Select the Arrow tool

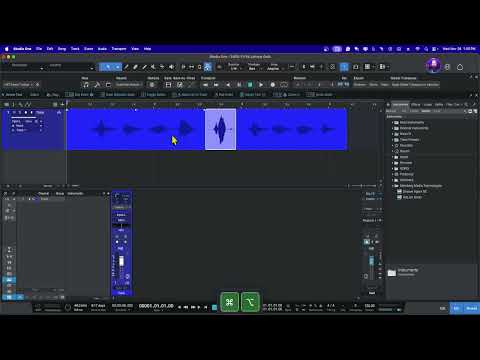click(108, 67)
